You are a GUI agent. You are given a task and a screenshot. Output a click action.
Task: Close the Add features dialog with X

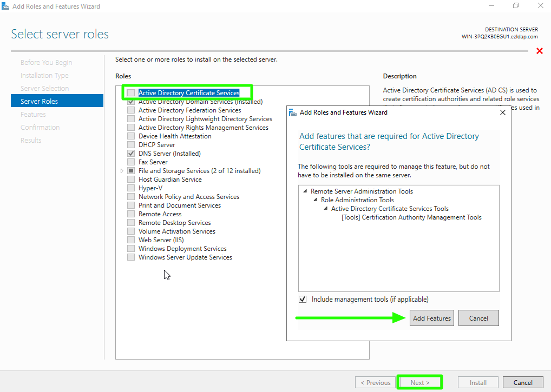(x=502, y=112)
